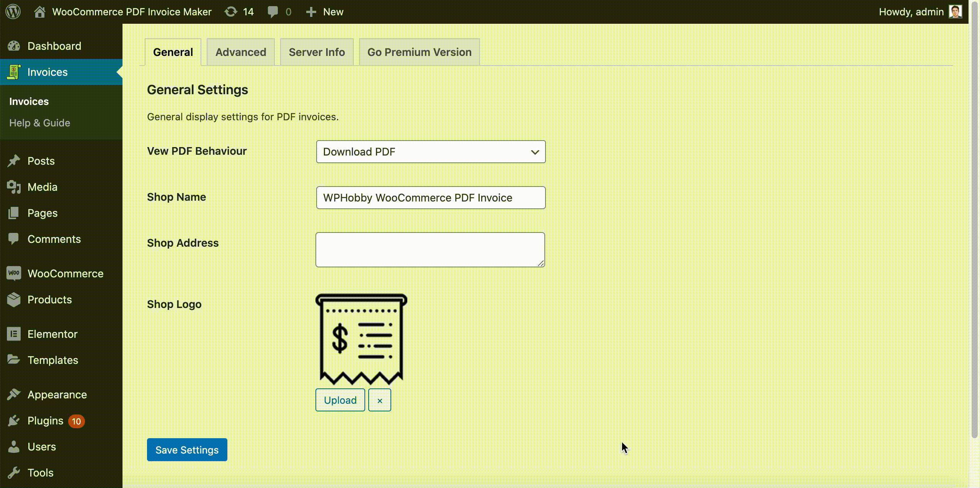Open the Go Premium Version tab

click(420, 51)
